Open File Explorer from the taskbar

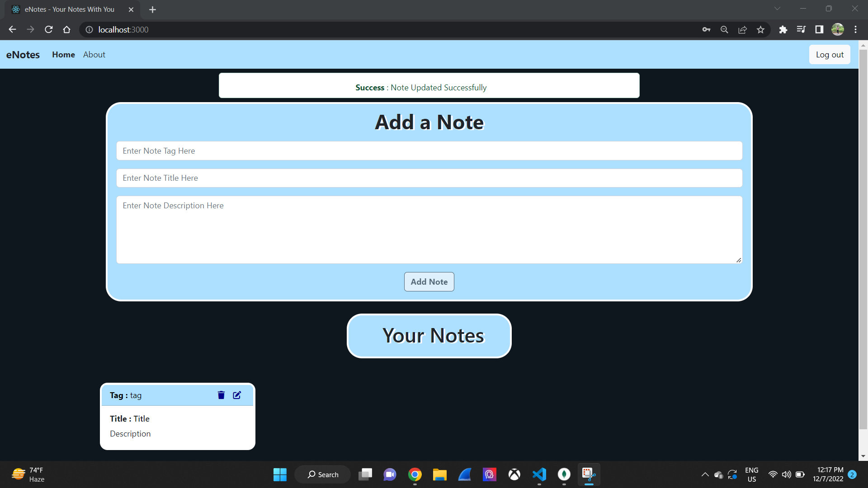click(x=439, y=474)
